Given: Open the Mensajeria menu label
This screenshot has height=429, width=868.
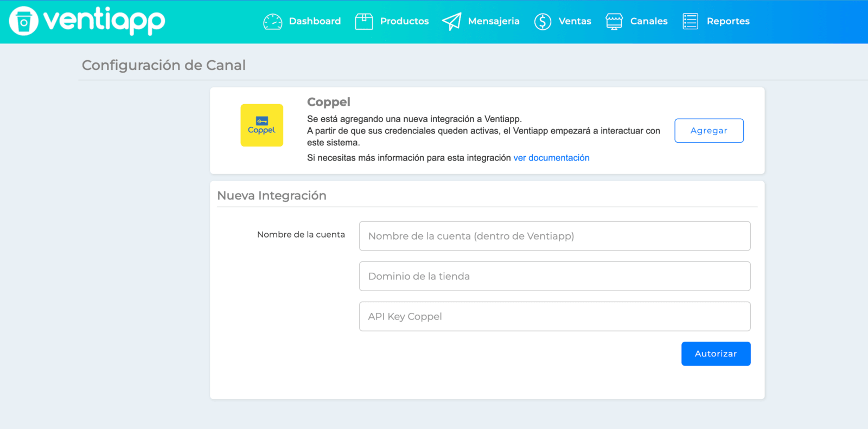Looking at the screenshot, I should coord(494,21).
